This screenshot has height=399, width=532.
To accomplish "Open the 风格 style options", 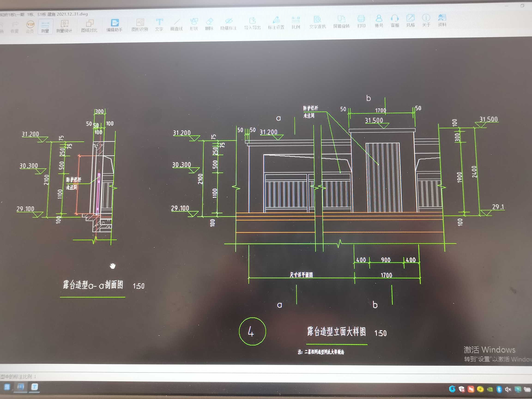I will pyautogui.click(x=411, y=21).
